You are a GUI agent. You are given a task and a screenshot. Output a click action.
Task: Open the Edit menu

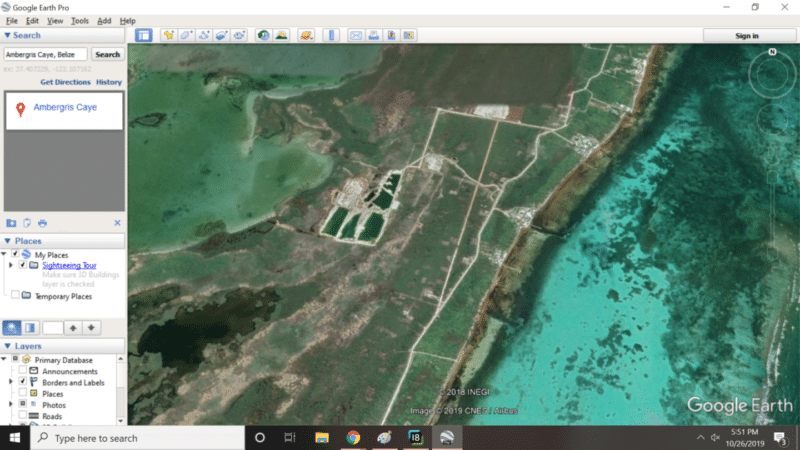32,21
